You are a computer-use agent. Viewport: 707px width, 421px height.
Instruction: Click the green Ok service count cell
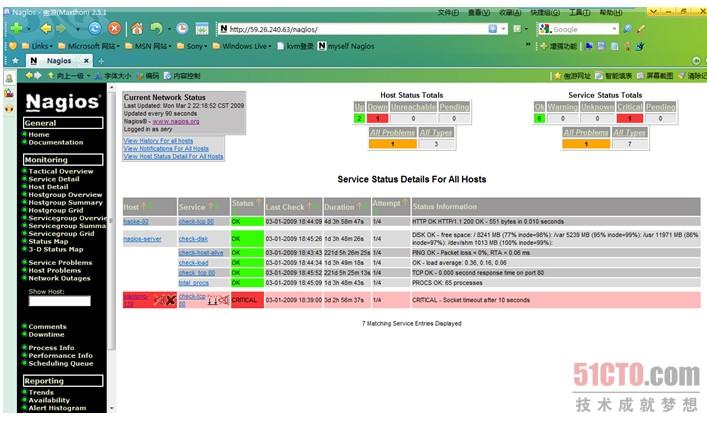(539, 118)
